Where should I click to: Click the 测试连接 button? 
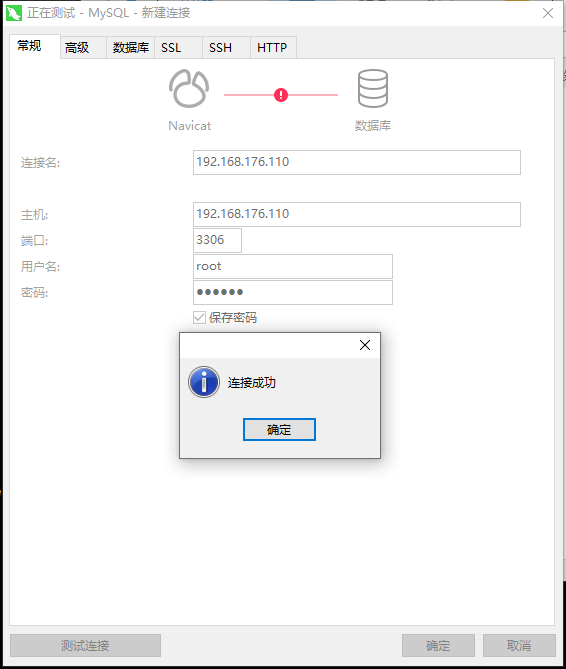[x=85, y=645]
